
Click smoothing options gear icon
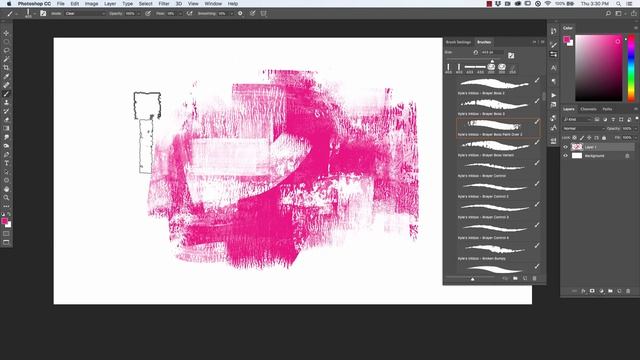click(x=240, y=13)
